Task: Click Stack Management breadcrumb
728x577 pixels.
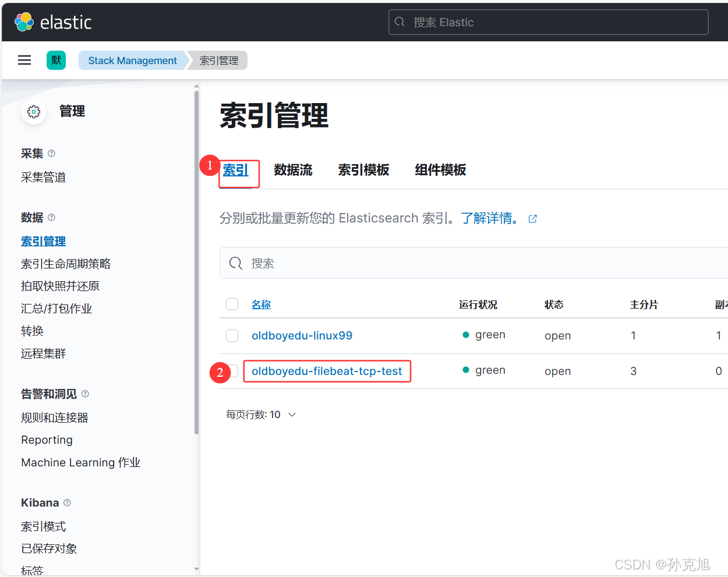Action: click(132, 61)
